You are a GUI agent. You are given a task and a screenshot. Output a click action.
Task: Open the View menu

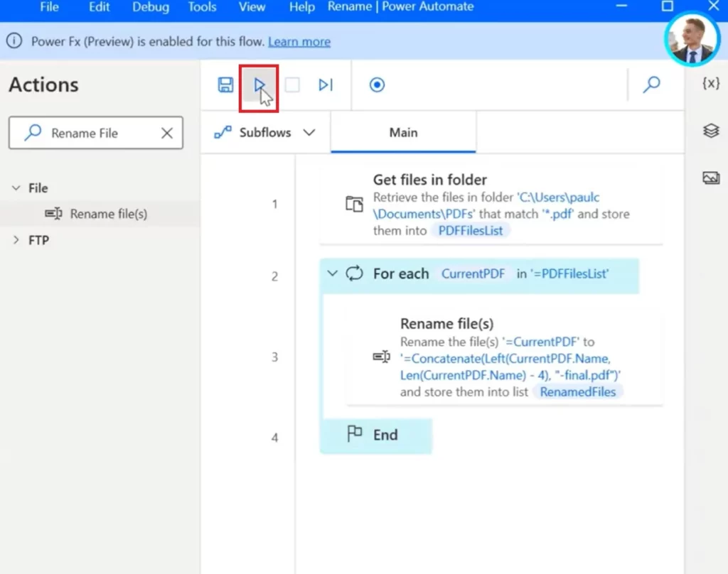[252, 7]
